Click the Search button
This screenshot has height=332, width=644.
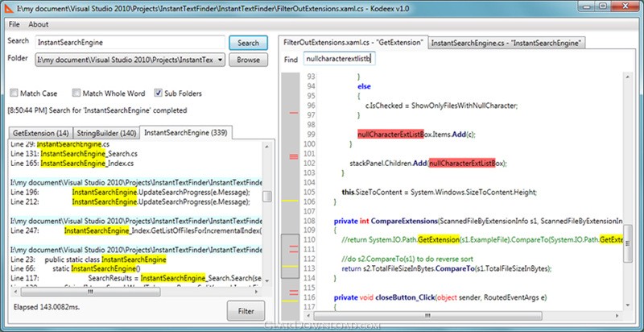(x=248, y=43)
